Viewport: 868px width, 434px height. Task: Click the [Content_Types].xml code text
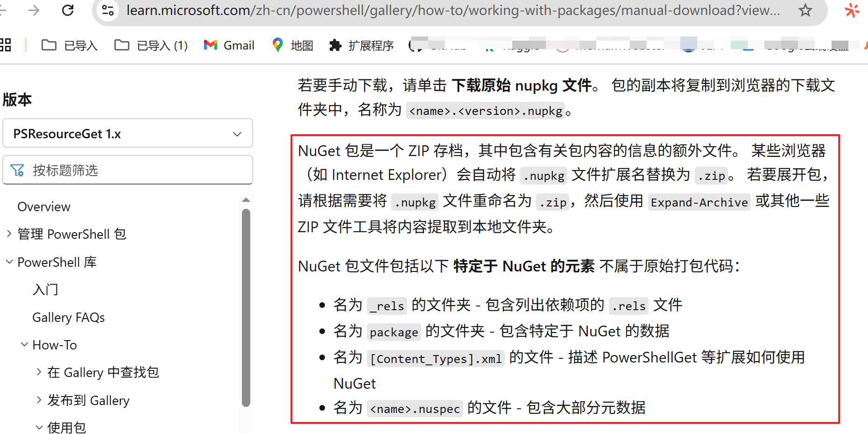coord(436,359)
